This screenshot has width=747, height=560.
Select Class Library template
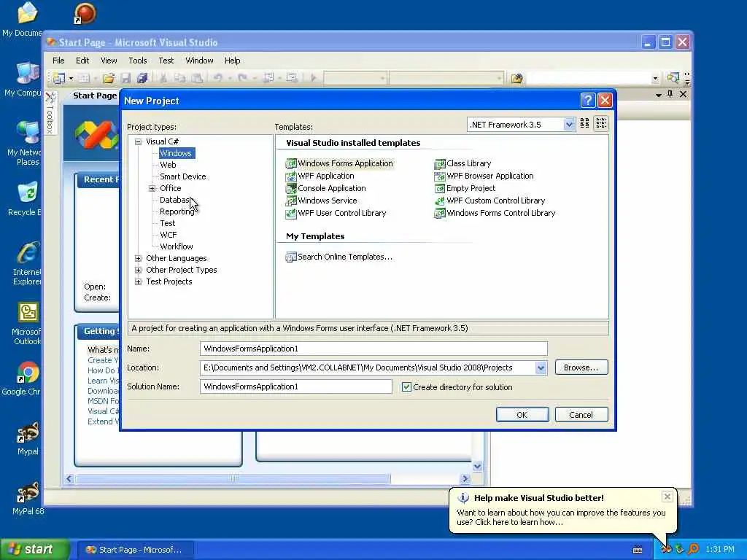pyautogui.click(x=462, y=163)
